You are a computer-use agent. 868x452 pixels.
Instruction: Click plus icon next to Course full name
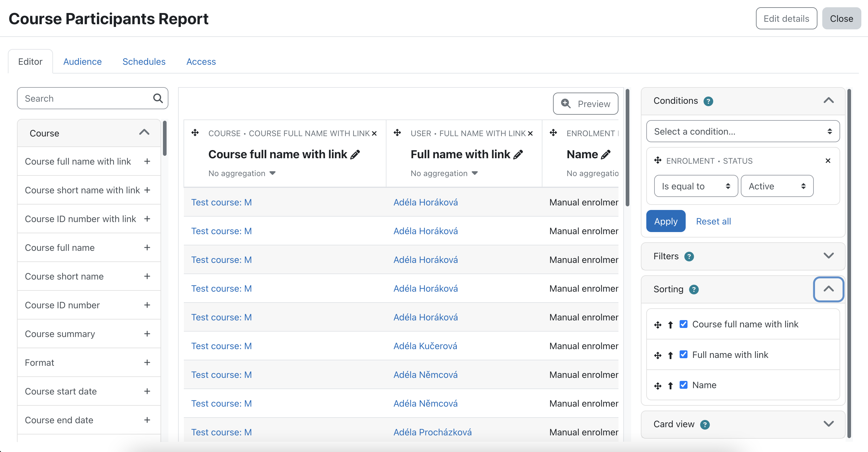pos(147,247)
